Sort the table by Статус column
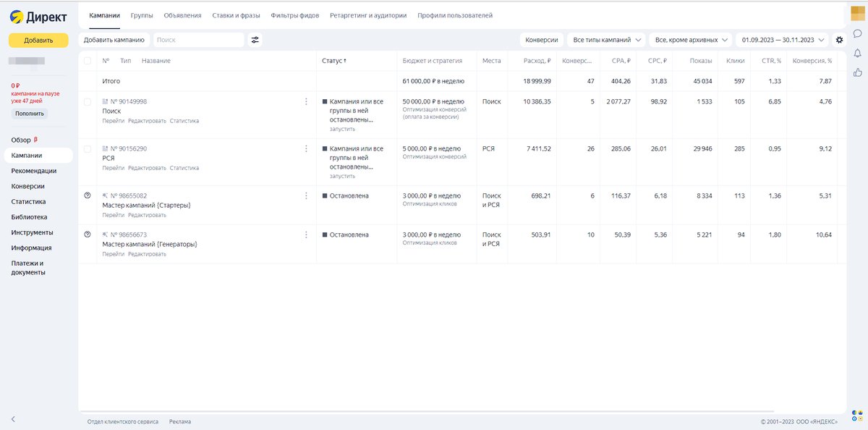Image resolution: width=868 pixels, height=430 pixels. (x=334, y=61)
